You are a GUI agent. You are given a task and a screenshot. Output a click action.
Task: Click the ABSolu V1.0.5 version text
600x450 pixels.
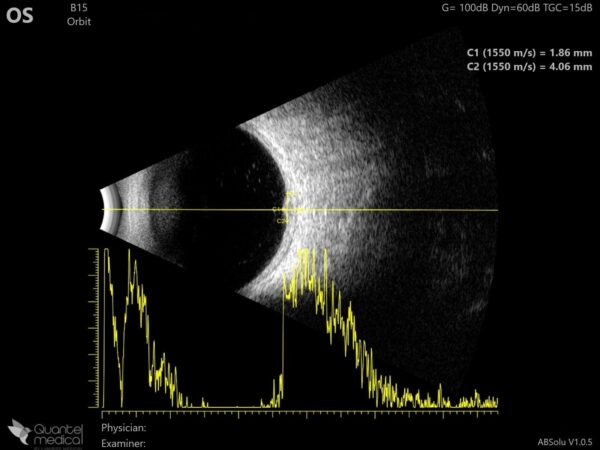(564, 441)
